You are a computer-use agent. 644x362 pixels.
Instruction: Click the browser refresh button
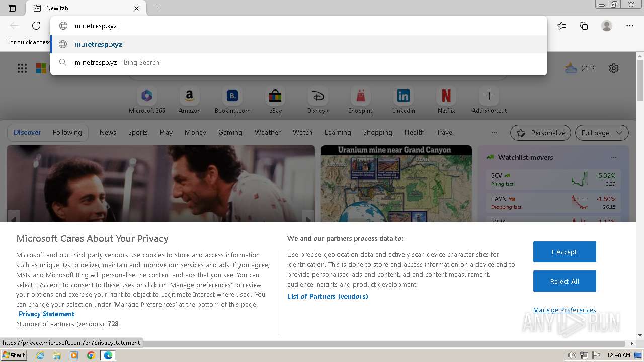[x=36, y=26]
